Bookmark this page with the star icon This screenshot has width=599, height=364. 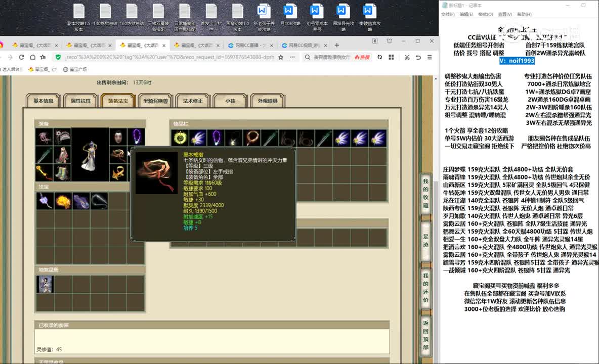[281, 57]
